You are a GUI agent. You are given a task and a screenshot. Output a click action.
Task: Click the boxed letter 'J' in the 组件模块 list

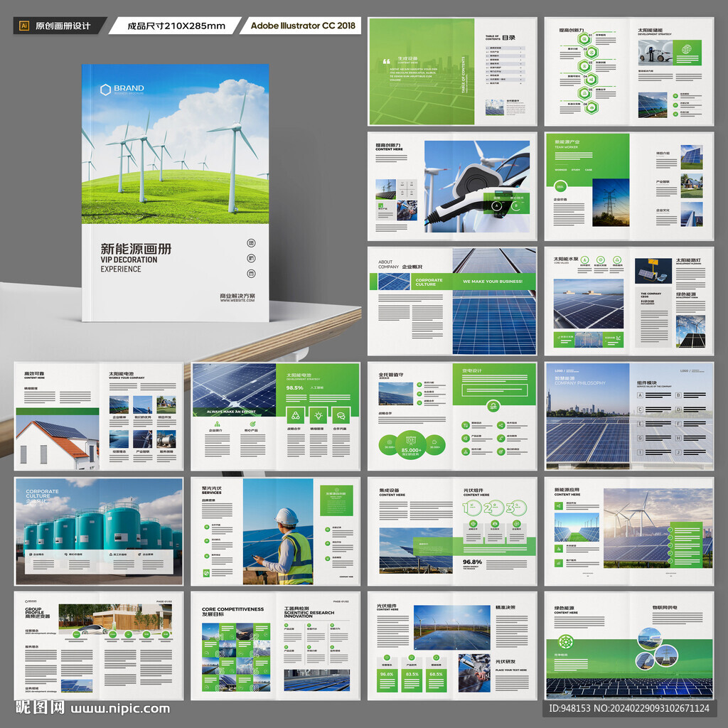point(678,452)
